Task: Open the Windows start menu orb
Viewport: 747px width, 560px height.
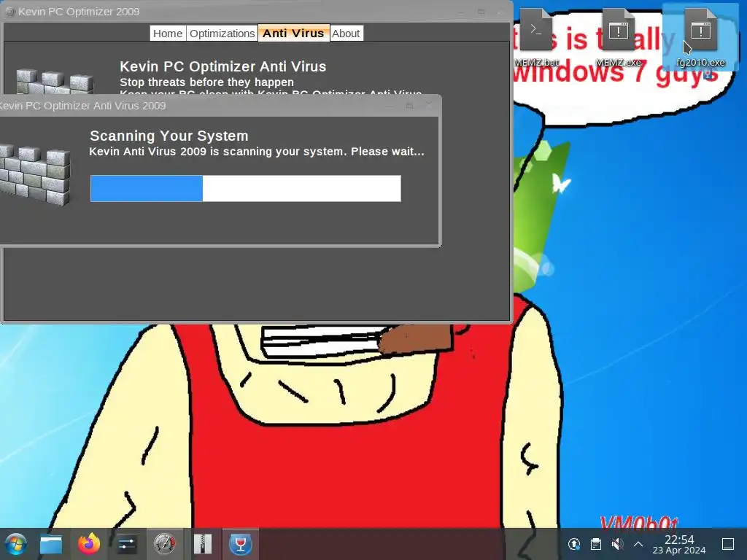Action: pos(16,544)
